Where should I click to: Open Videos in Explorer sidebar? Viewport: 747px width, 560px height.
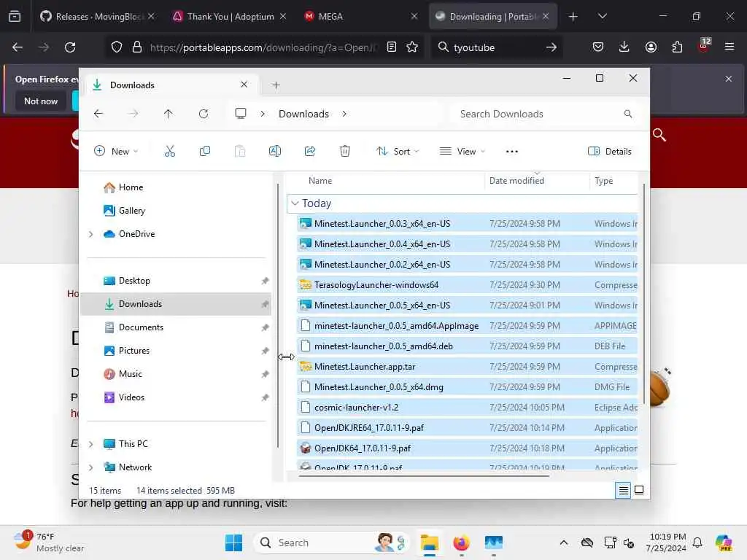tap(177, 397)
